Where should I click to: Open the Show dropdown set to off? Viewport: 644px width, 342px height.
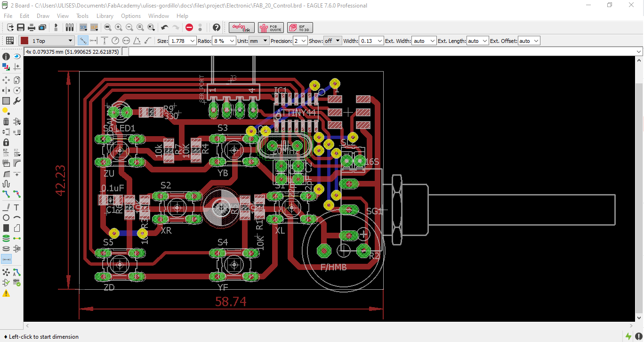[x=333, y=41]
